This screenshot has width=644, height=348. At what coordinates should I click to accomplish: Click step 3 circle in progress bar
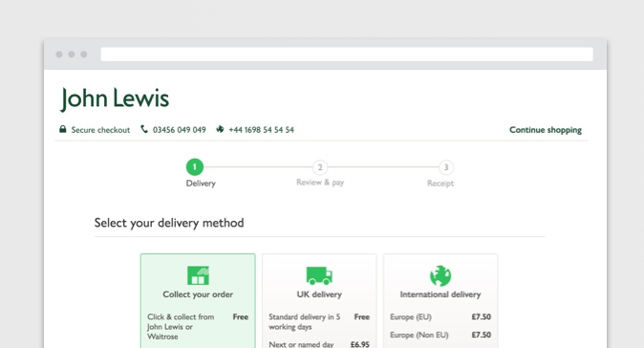tap(446, 167)
